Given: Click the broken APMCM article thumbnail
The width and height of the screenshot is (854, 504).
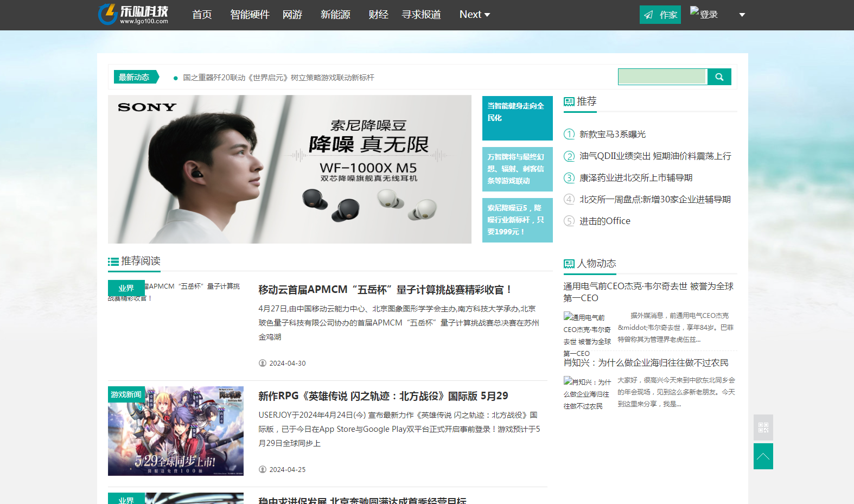Looking at the screenshot, I should click(176, 292).
